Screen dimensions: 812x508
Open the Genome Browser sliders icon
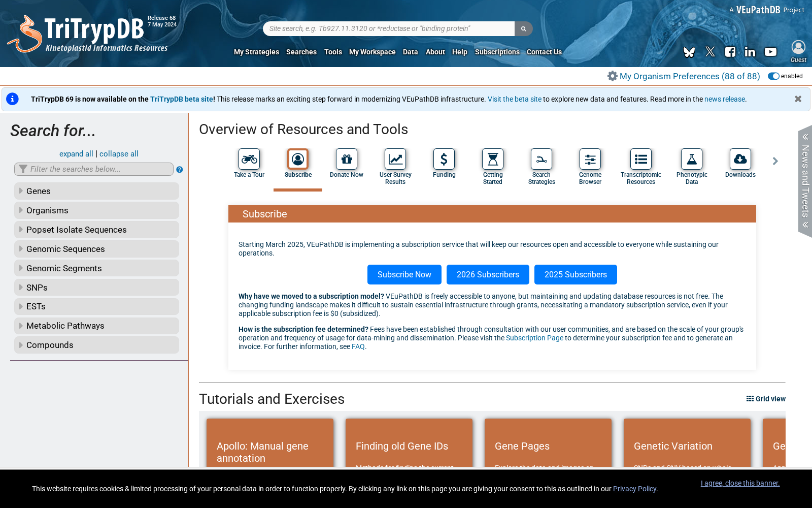click(590, 159)
